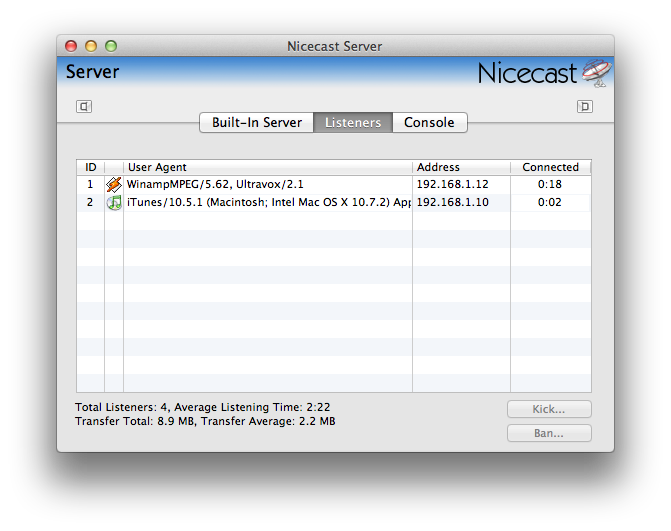Sort by the Connected column header
Viewport: 671px width, 531px height.
pyautogui.click(x=551, y=167)
